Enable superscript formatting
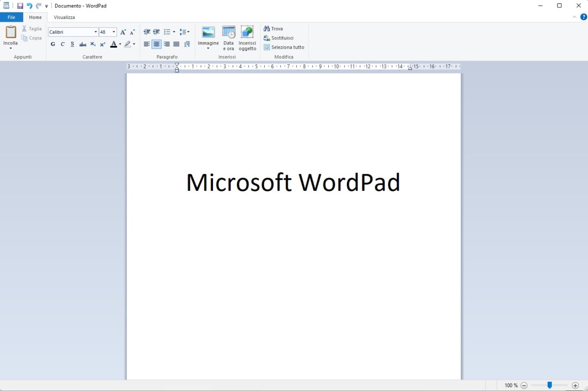The width and height of the screenshot is (588, 391). click(102, 44)
